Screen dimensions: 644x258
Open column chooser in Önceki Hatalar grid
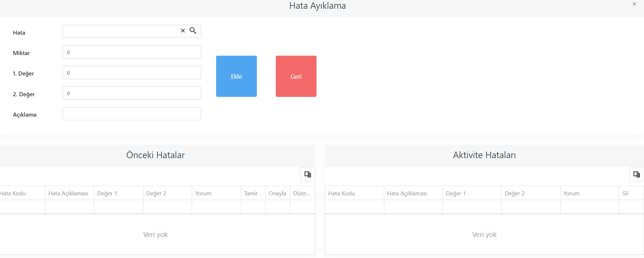308,174
